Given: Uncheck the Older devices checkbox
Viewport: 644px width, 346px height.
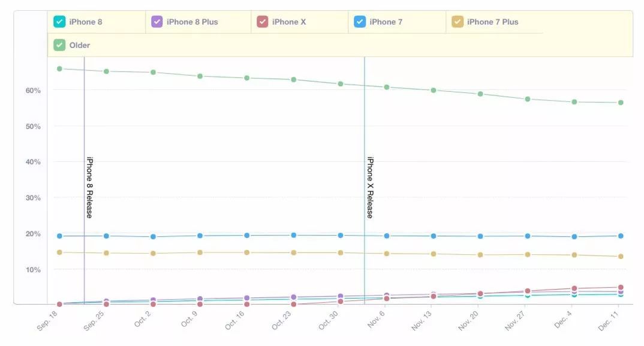Looking at the screenshot, I should pos(59,45).
